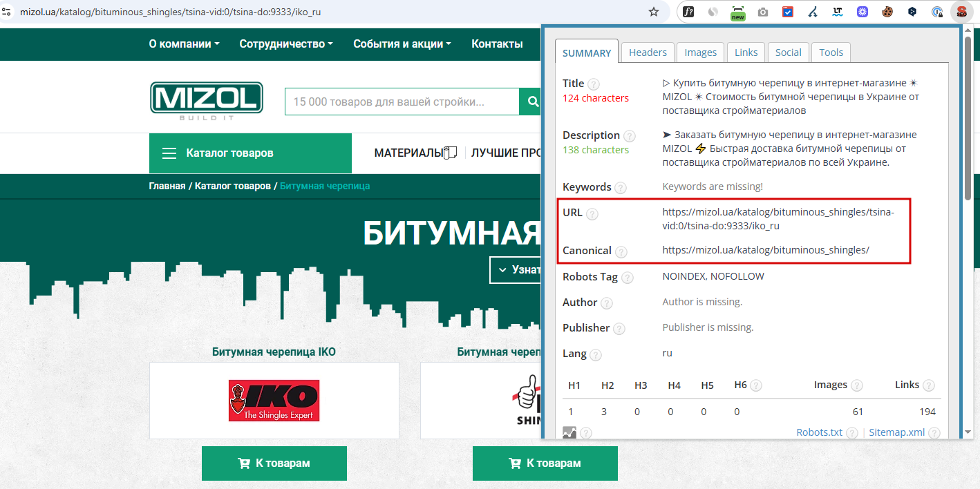The height and width of the screenshot is (489, 980).
Task: Click the dark hexagon extension icon
Action: [x=912, y=12]
